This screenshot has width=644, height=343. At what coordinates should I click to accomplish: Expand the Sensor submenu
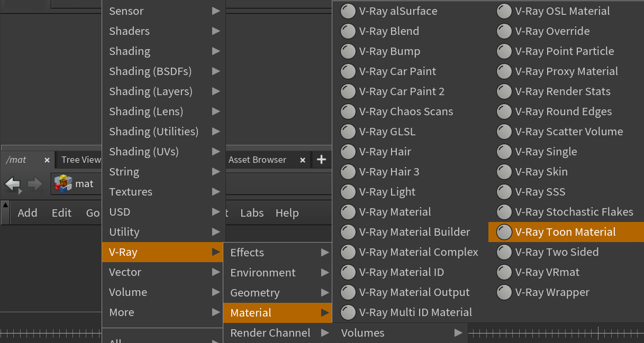164,11
